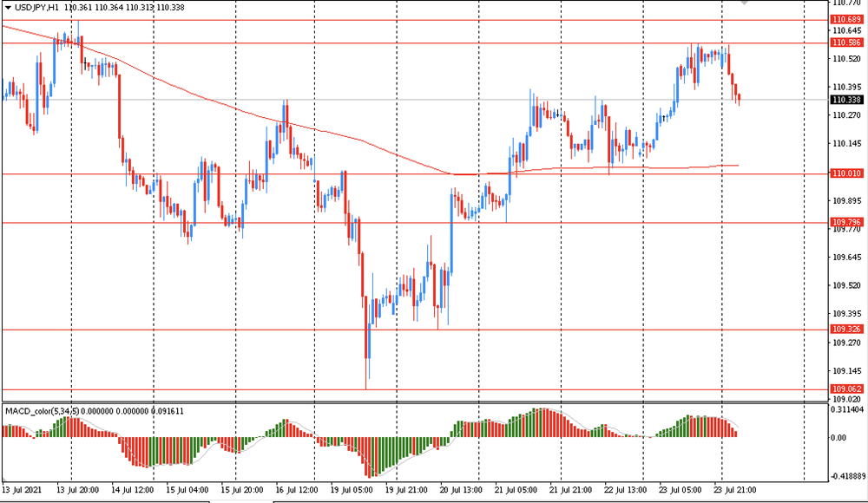
Task: Click the -0.418889 MACD scale value
Action: 847,476
